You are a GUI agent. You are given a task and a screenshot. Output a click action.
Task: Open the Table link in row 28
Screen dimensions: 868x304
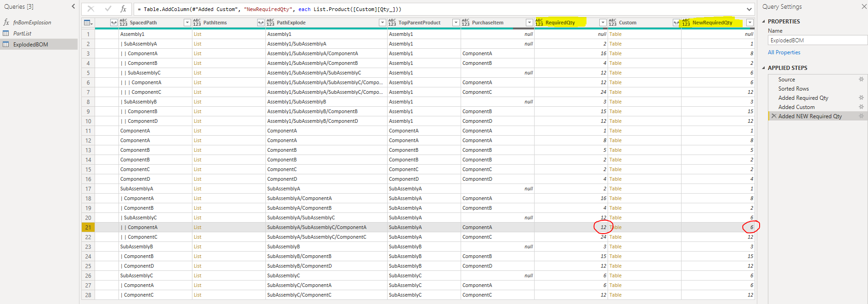[x=615, y=295]
